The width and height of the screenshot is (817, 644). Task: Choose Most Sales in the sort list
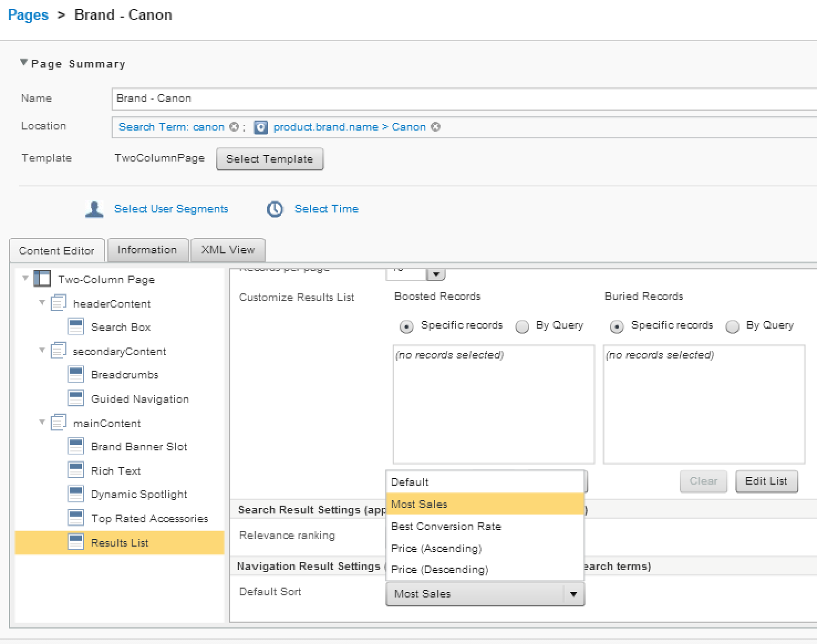click(x=485, y=504)
